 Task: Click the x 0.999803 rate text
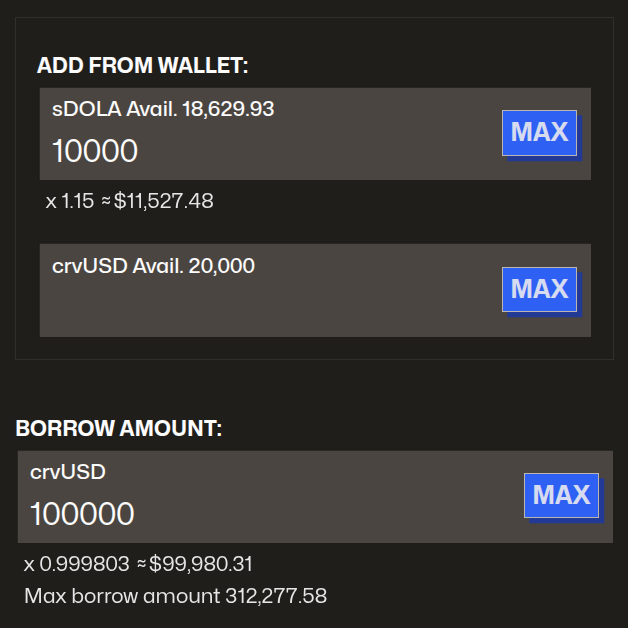click(x=76, y=564)
